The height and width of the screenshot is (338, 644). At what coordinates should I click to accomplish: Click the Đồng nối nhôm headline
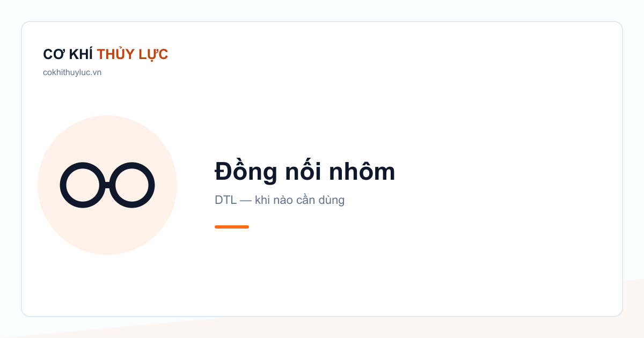[305, 172]
